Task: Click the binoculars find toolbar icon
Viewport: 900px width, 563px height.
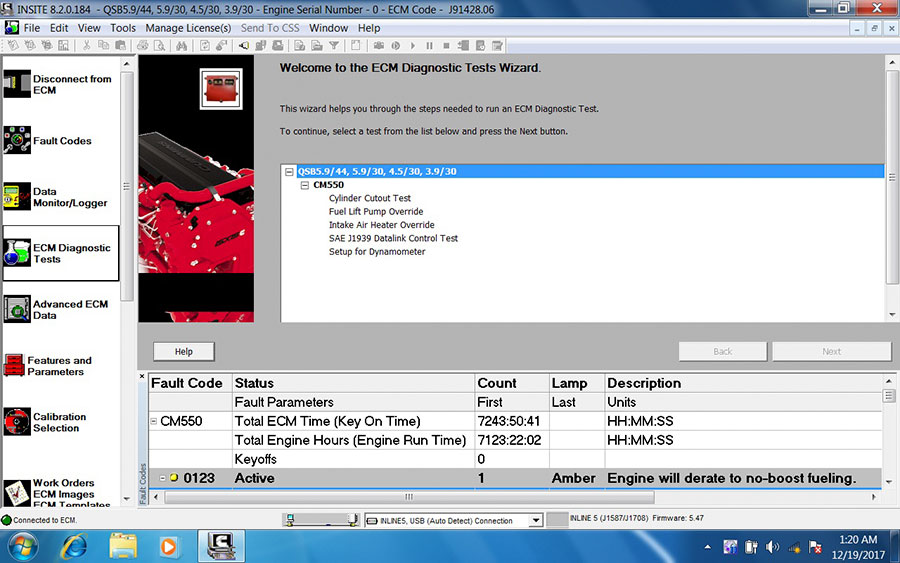Action: (180, 45)
